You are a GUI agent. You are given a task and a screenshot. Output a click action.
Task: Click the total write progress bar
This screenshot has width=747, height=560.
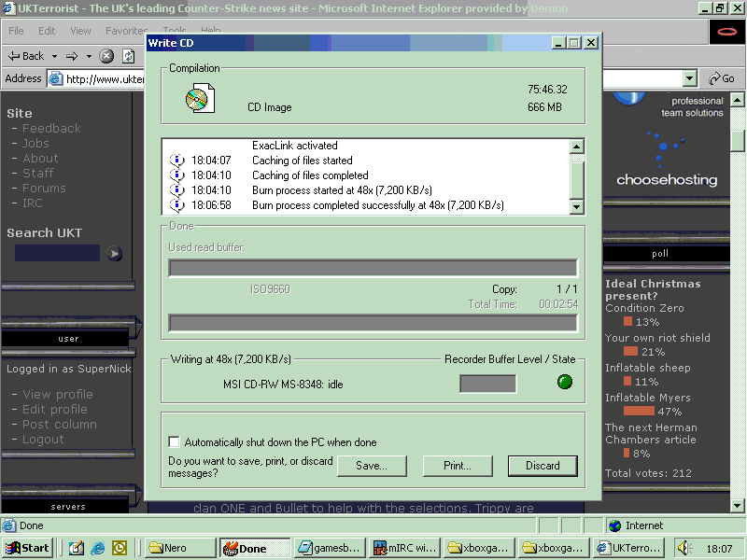point(373,323)
